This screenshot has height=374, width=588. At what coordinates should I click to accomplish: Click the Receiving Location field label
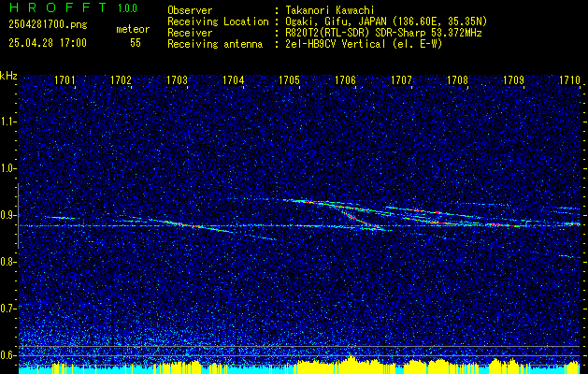click(218, 22)
